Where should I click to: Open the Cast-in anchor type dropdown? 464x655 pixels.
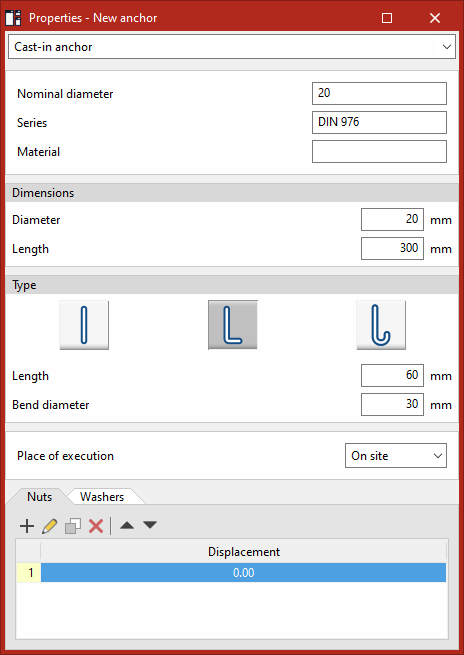[232, 47]
